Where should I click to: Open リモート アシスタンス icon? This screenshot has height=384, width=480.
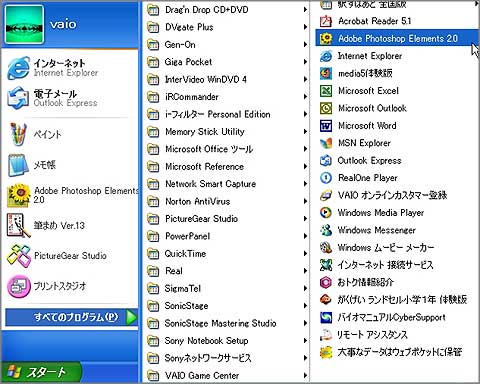[326, 335]
